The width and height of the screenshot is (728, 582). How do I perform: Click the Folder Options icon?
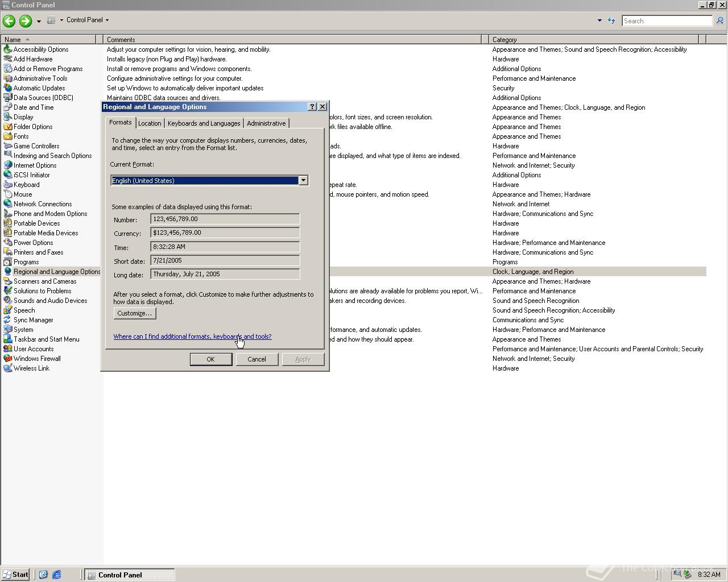point(7,127)
